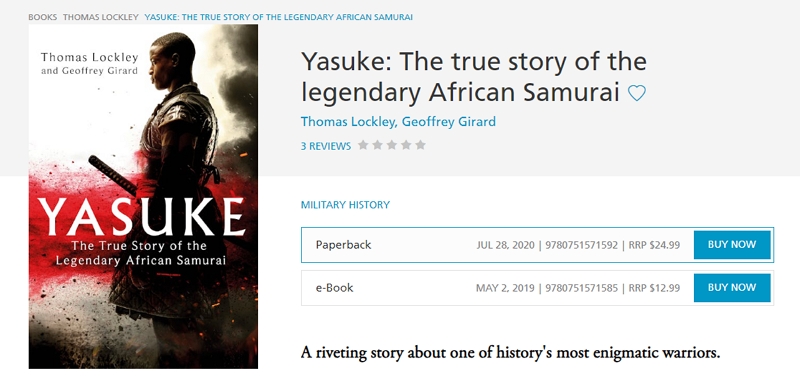This screenshot has height=376, width=800.
Task: Click the main book title heading
Action: tap(473, 77)
